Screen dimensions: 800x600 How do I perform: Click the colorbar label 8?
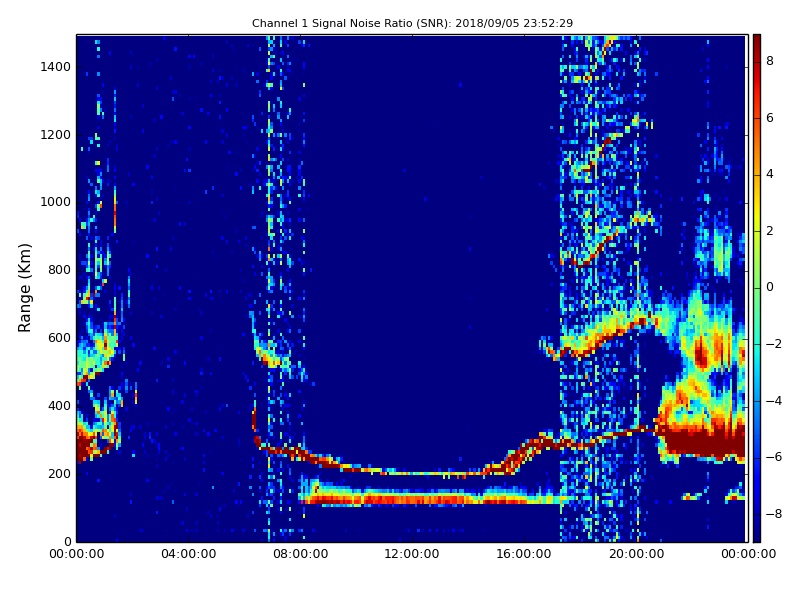pos(770,61)
